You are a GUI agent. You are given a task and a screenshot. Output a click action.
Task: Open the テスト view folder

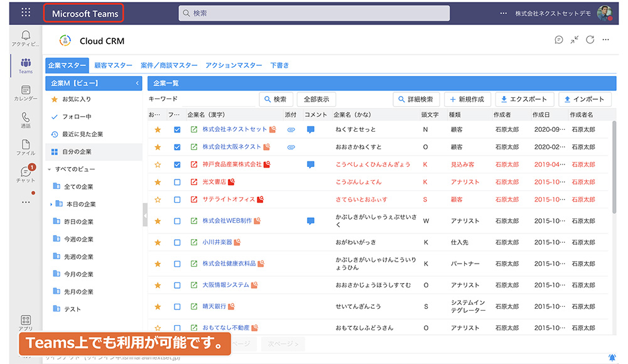[72, 309]
